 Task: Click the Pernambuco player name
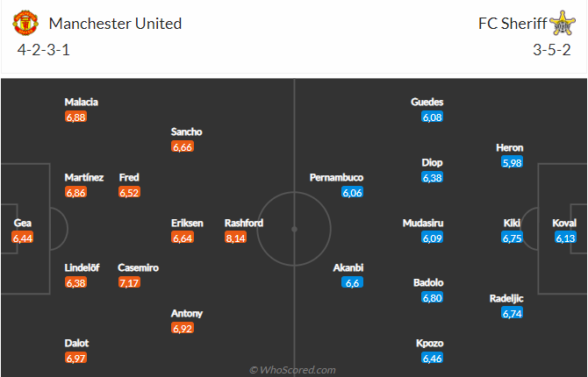336,177
